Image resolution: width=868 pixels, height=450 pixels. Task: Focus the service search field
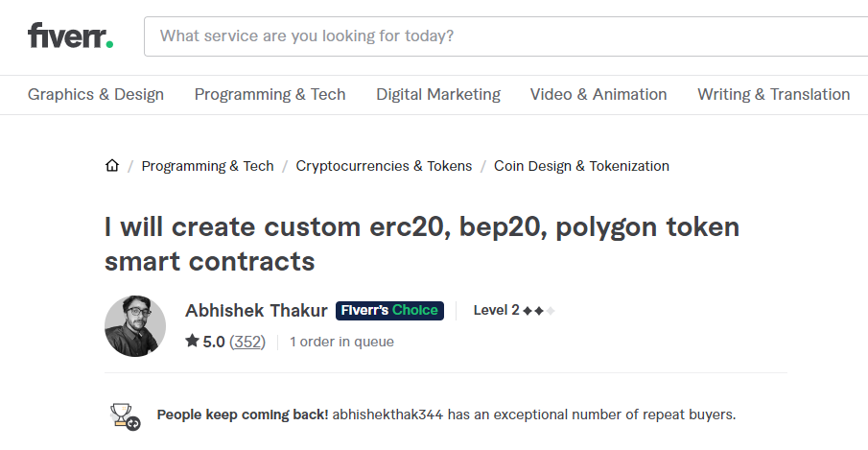(499, 36)
